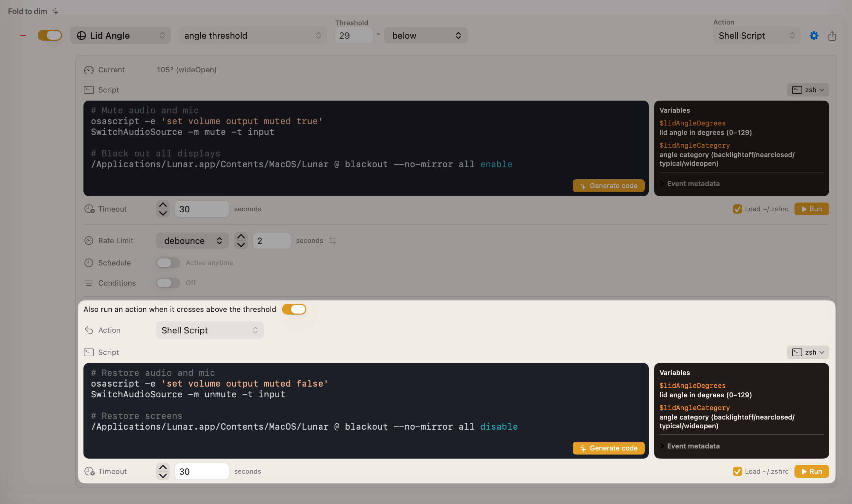Click the red minus remove-rule icon
The height and width of the screenshot is (504, 852).
pos(23,36)
